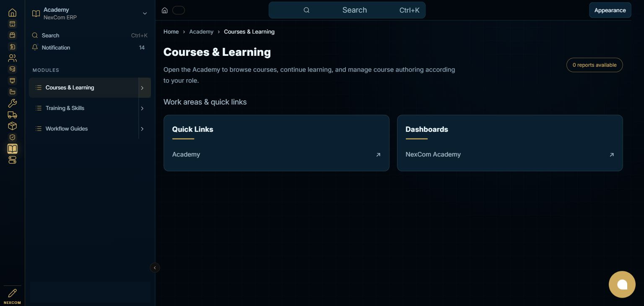Open the headset support module icon
Screen dimensions: 644x306
coord(12,69)
